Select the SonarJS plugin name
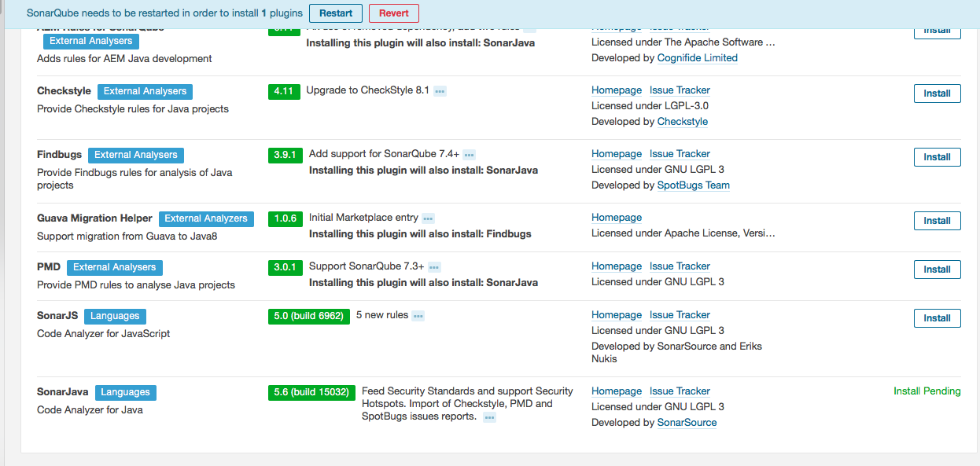980x466 pixels. click(x=57, y=316)
